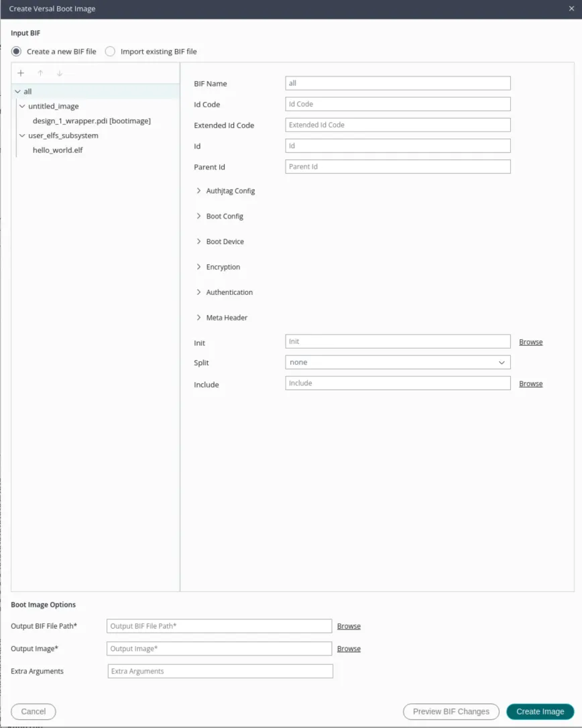Viewport: 582px width, 728px height.
Task: Select hello_world.elf in the tree
Action: point(58,150)
